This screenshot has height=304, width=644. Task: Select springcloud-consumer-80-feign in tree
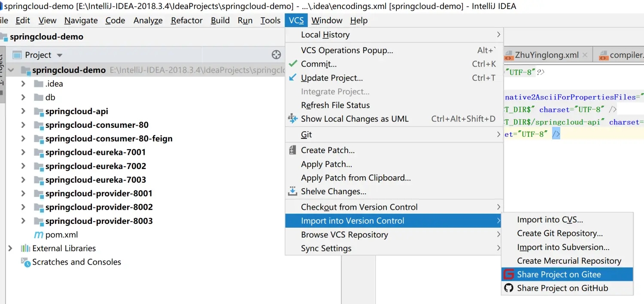click(109, 138)
